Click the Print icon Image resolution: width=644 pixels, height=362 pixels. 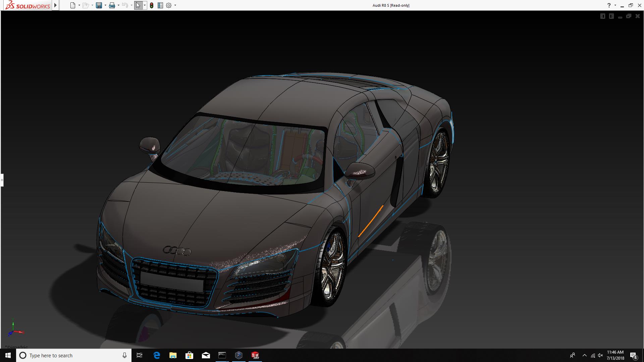click(112, 5)
